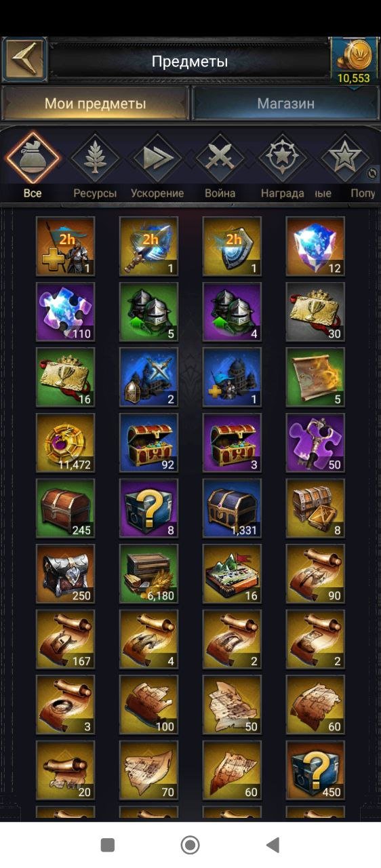The width and height of the screenshot is (381, 868).
Task: Show the Война category items
Action: [x=220, y=166]
